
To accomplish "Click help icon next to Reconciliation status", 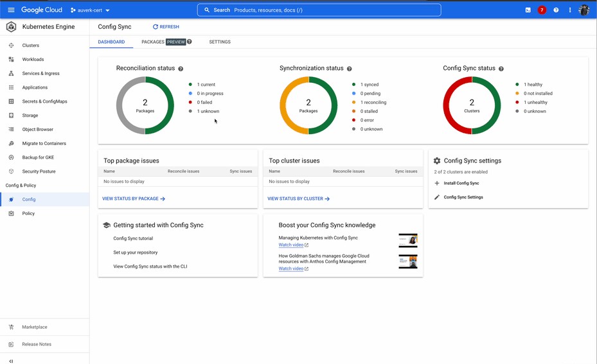I will coord(181,69).
